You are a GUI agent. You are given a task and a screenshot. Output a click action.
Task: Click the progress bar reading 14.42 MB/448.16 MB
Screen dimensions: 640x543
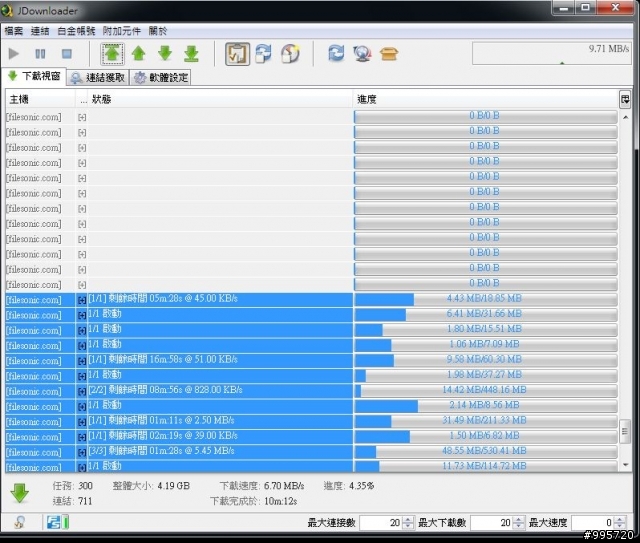(486, 390)
